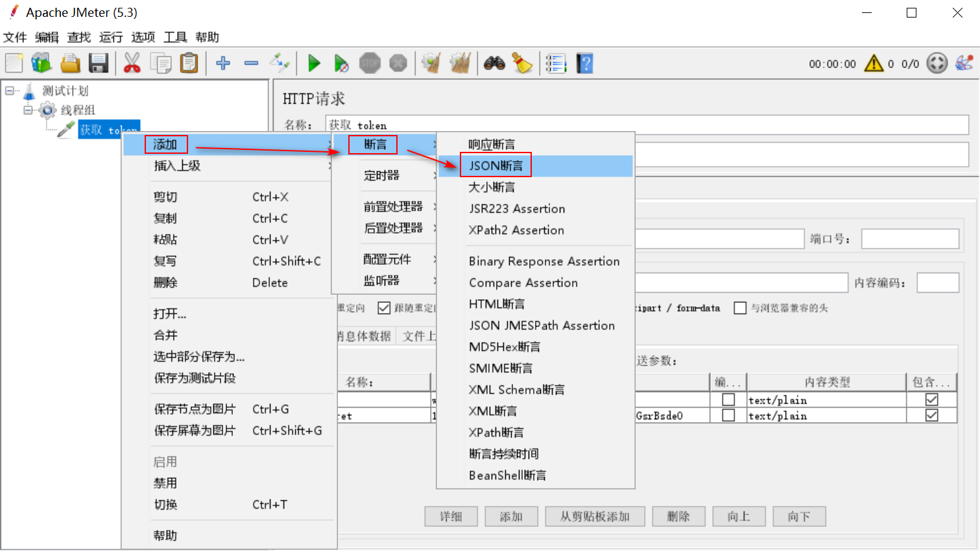Image resolution: width=980 pixels, height=551 pixels.
Task: Click the Toggle enable/disable toolbar icon
Action: coord(280,63)
